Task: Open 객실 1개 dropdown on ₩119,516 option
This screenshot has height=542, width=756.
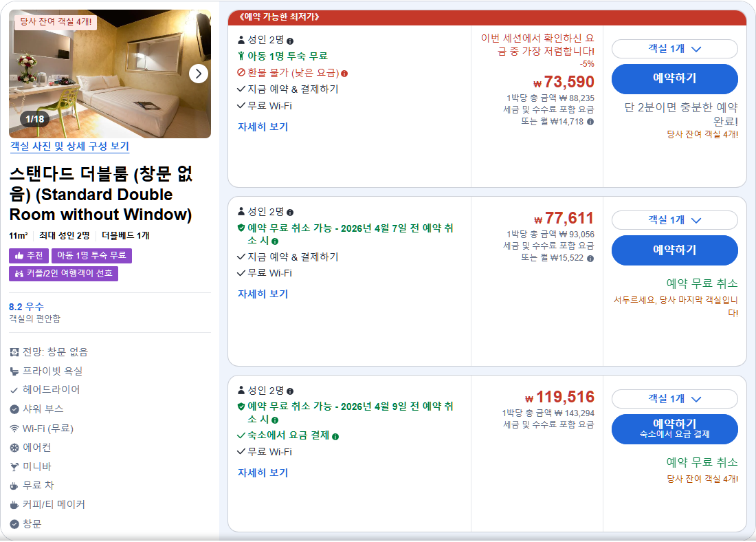Action: [674, 398]
